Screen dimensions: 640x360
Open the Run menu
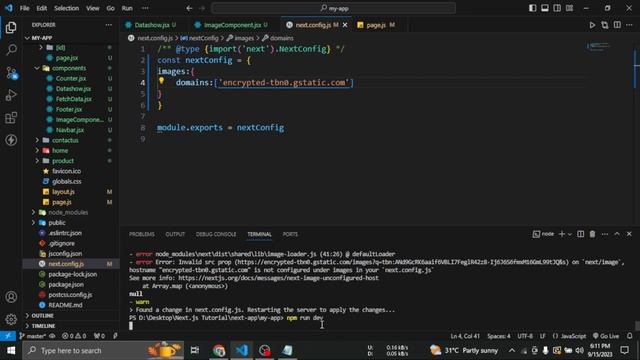127,8
